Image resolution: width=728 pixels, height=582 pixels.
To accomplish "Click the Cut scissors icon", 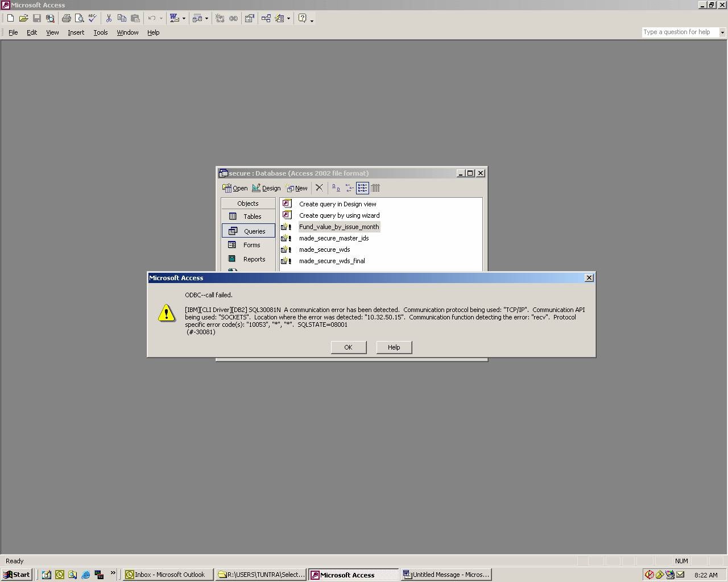I will pos(109,18).
